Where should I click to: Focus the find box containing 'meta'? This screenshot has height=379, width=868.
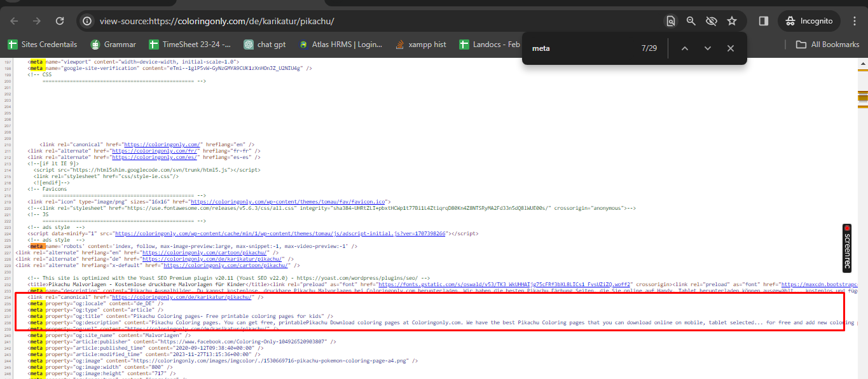pos(582,48)
